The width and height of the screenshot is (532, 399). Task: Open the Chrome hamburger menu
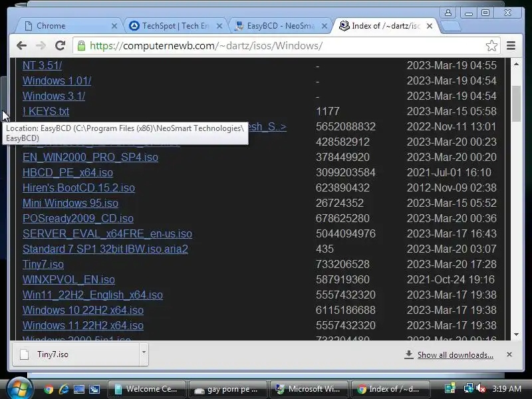511,46
